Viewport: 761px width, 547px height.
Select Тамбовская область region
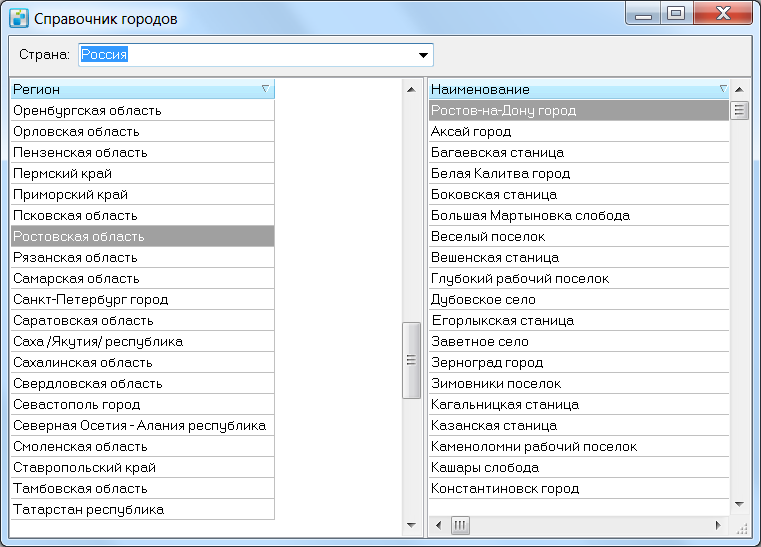click(143, 488)
